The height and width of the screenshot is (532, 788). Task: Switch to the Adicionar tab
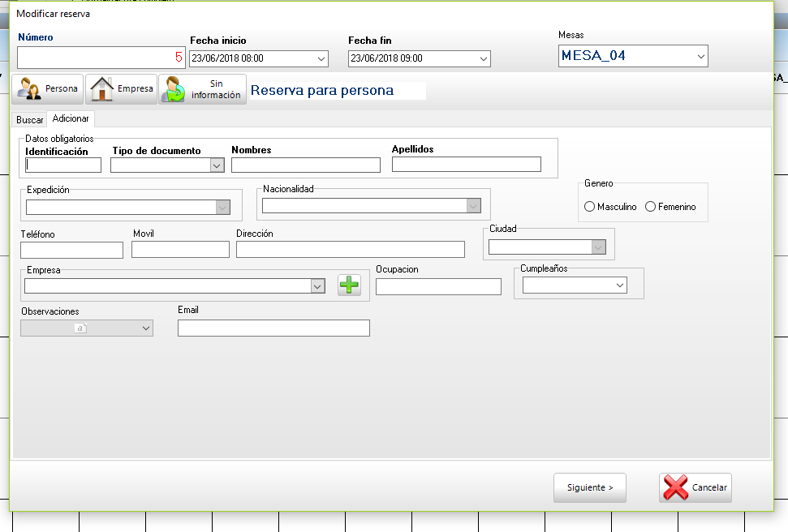[71, 118]
